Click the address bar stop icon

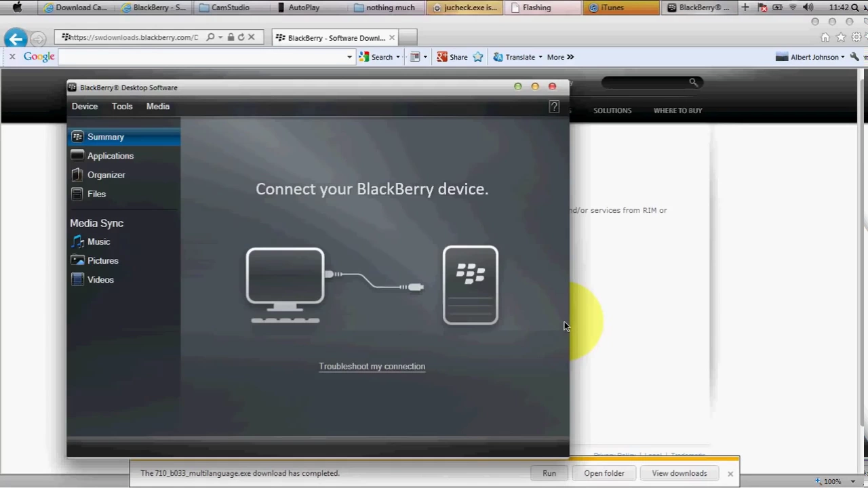(251, 37)
